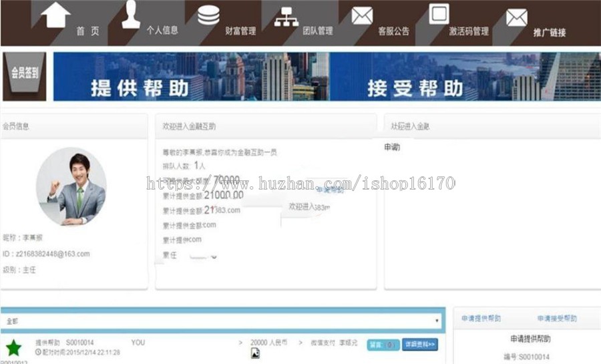Click the activation code square icon
Viewport: 601px width, 364px height.
[x=439, y=14]
